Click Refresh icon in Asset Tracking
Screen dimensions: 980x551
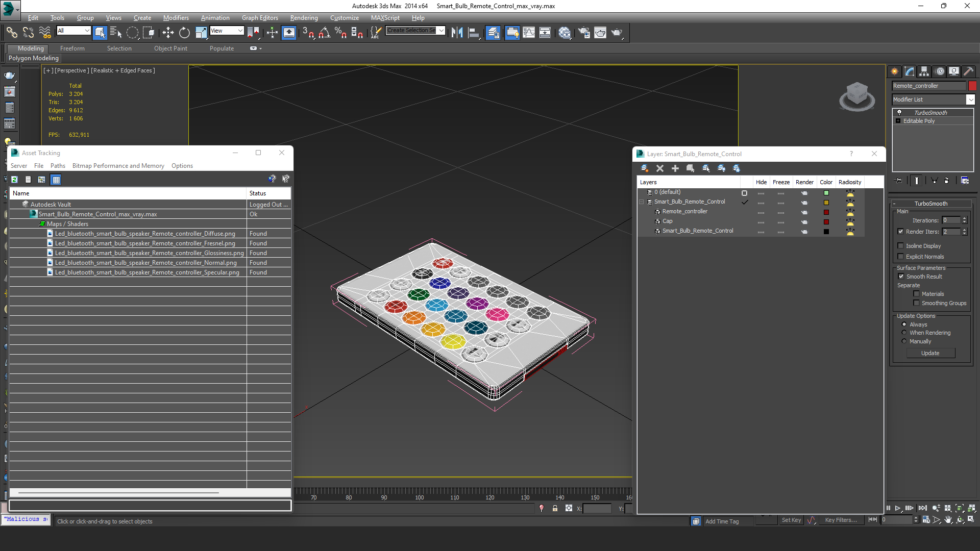(x=14, y=180)
